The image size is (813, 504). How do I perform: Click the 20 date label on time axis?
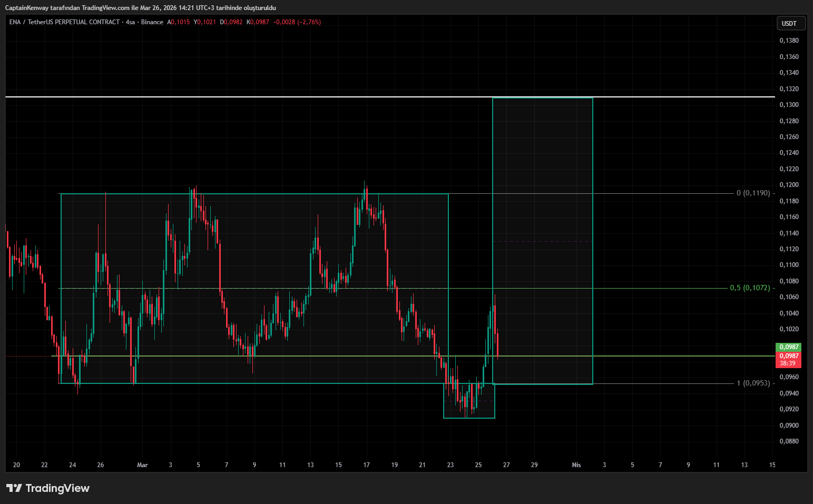tap(16, 465)
